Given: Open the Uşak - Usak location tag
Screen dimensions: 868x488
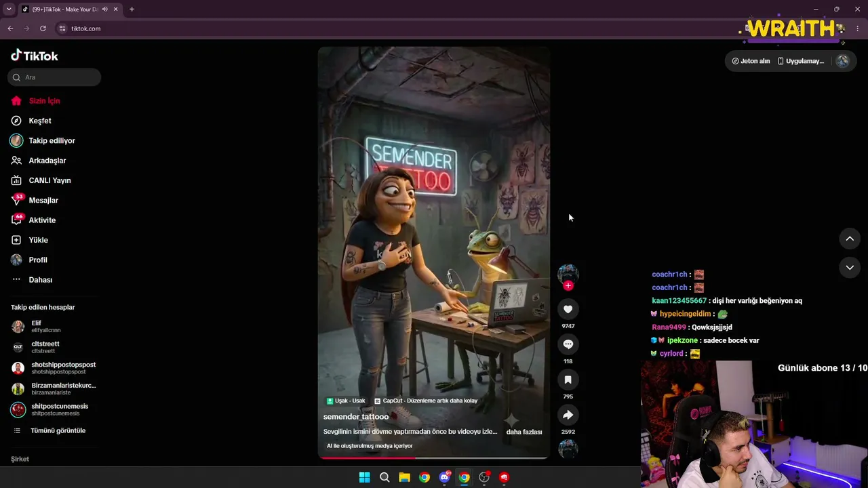Looking at the screenshot, I should click(x=346, y=401).
